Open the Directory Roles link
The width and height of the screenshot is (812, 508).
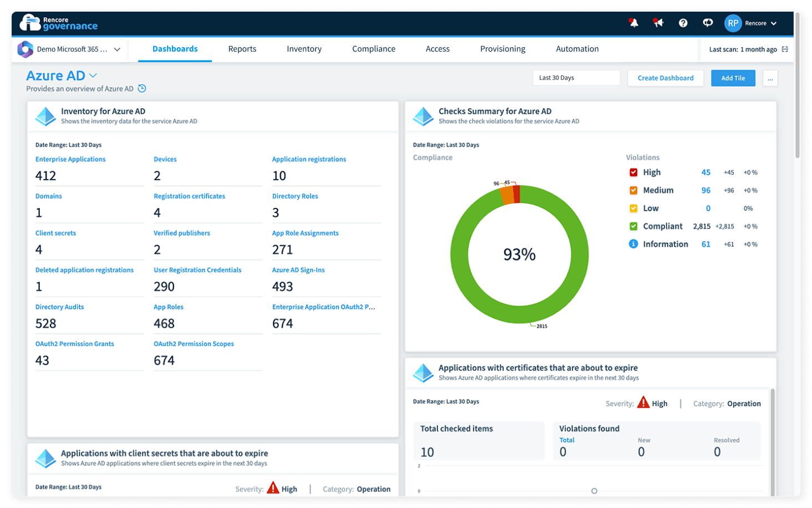click(x=295, y=196)
